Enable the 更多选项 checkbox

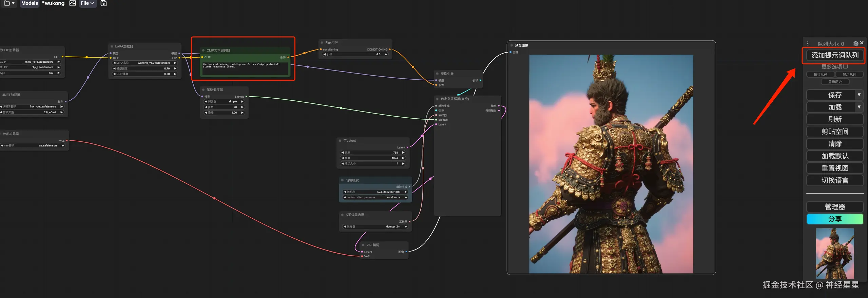click(x=845, y=66)
